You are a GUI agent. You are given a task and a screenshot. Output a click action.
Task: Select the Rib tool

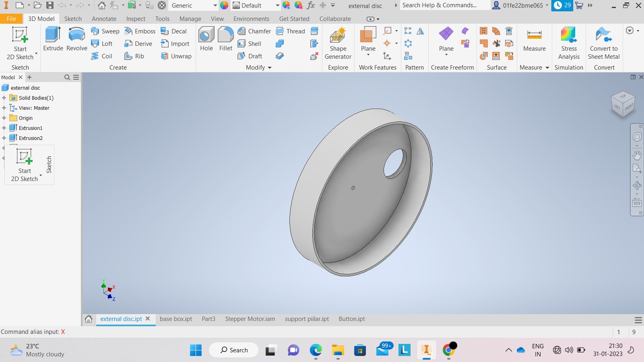[134, 56]
